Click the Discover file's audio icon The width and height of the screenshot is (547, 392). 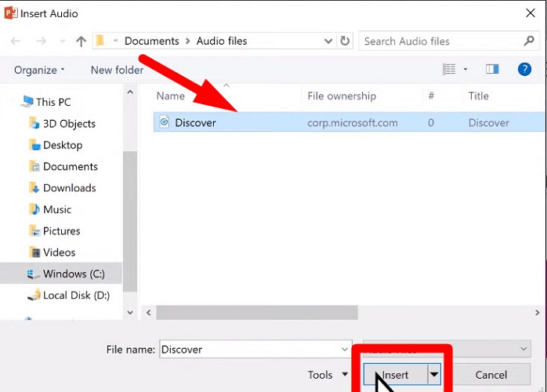pos(165,122)
